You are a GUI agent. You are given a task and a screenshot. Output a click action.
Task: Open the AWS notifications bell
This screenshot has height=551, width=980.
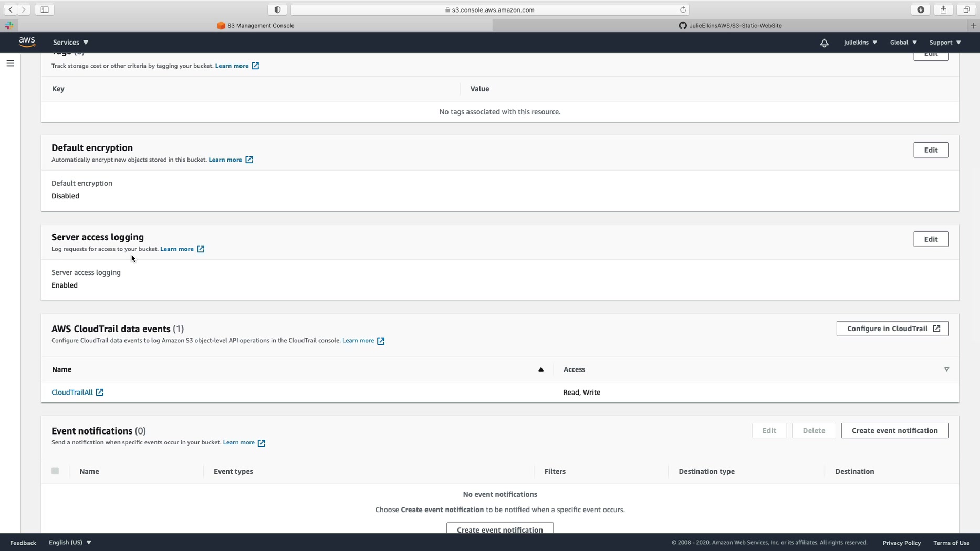[x=824, y=43]
